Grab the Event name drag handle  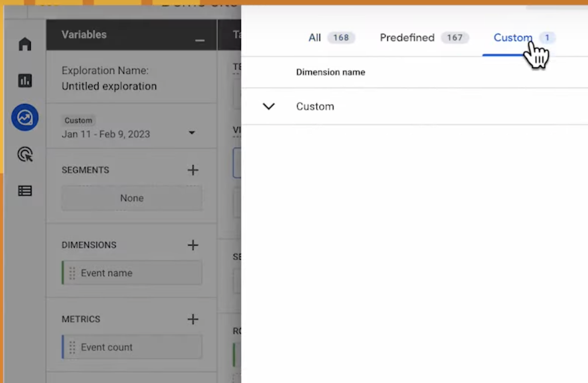72,273
